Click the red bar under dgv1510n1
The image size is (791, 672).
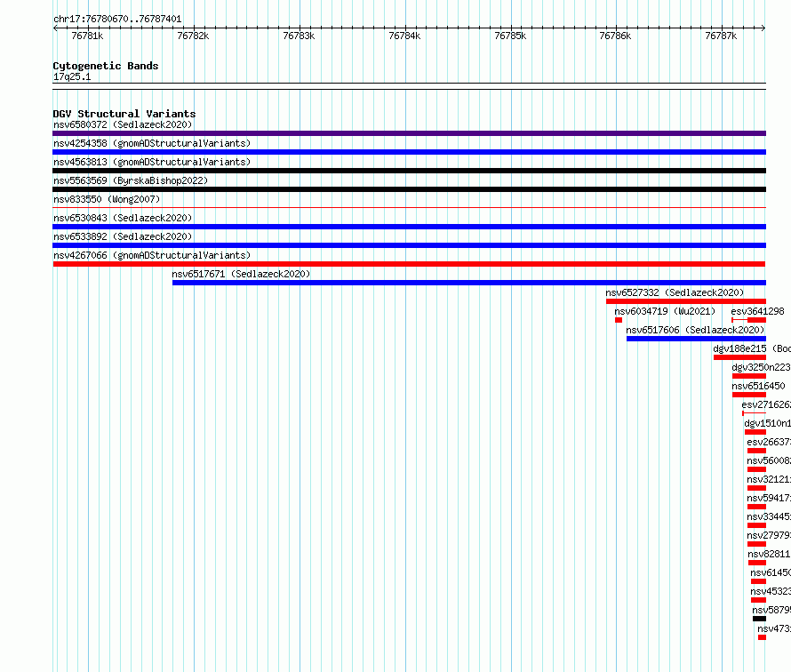coord(755,432)
